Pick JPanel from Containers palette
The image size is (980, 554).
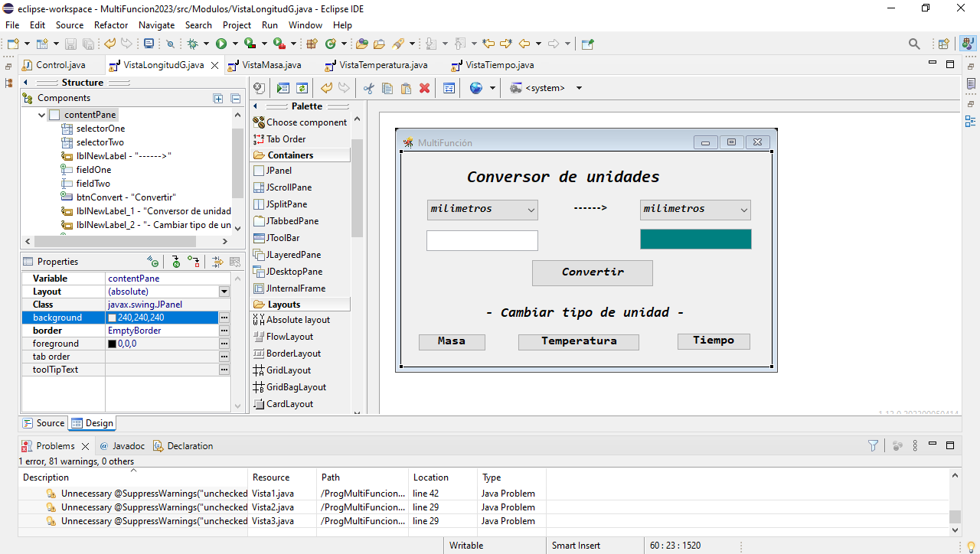click(273, 171)
